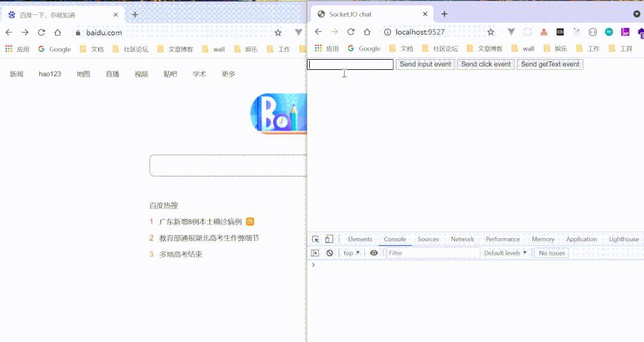Open 工作 bookmark folder in Baidu window
Viewport: 644px width, 342px height.
[279, 50]
